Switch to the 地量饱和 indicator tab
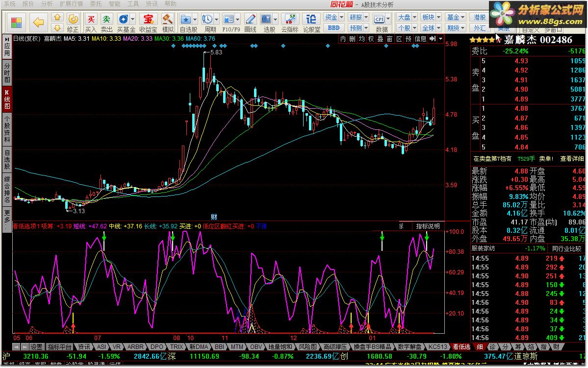 [280, 346]
